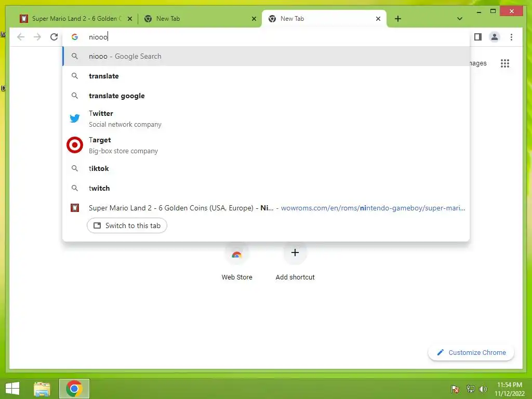Close the middle New Tab
532x399 pixels.
coord(254,19)
